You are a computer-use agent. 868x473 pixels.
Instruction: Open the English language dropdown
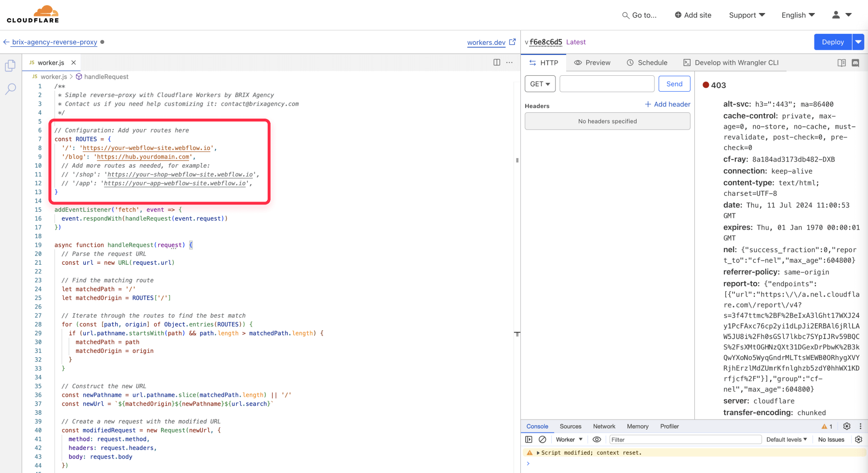point(798,15)
